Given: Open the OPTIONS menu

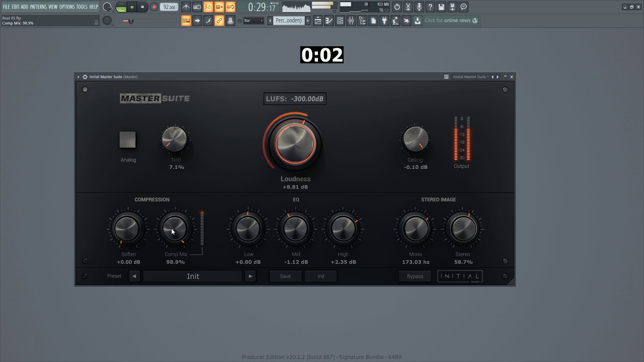Looking at the screenshot, I should [x=67, y=7].
